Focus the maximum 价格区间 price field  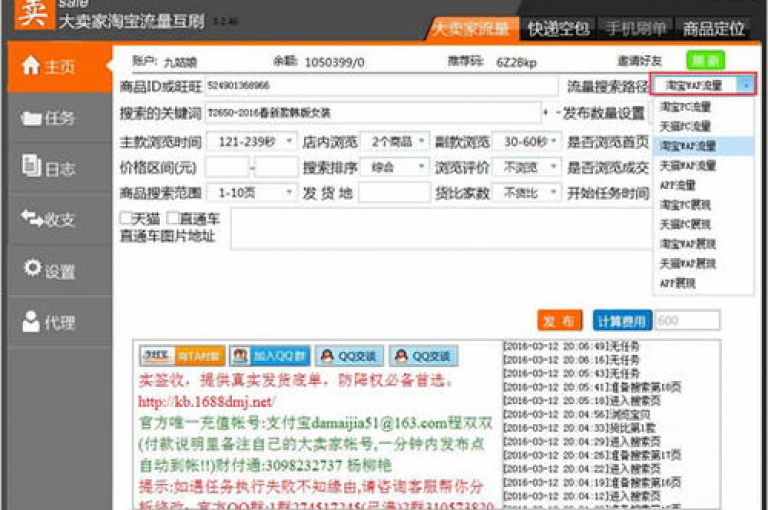276,168
